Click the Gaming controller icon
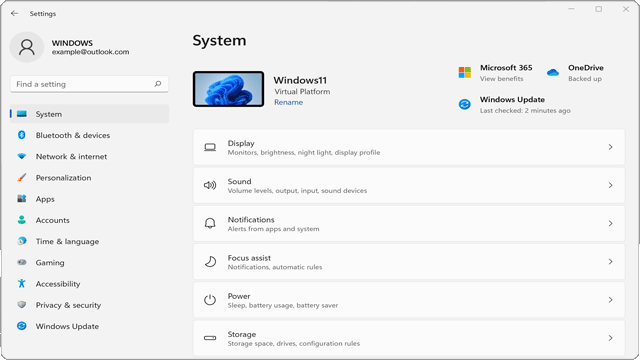The height and width of the screenshot is (360, 640). (x=22, y=262)
